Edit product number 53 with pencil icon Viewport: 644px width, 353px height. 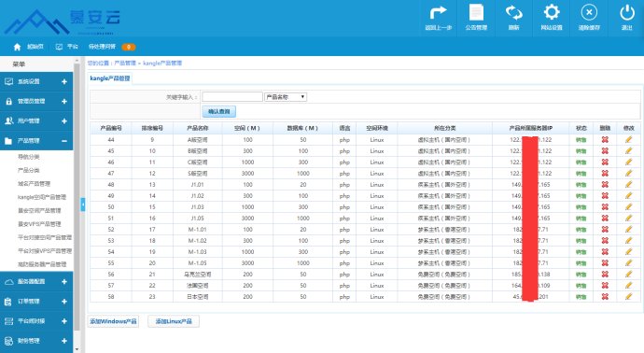click(628, 240)
